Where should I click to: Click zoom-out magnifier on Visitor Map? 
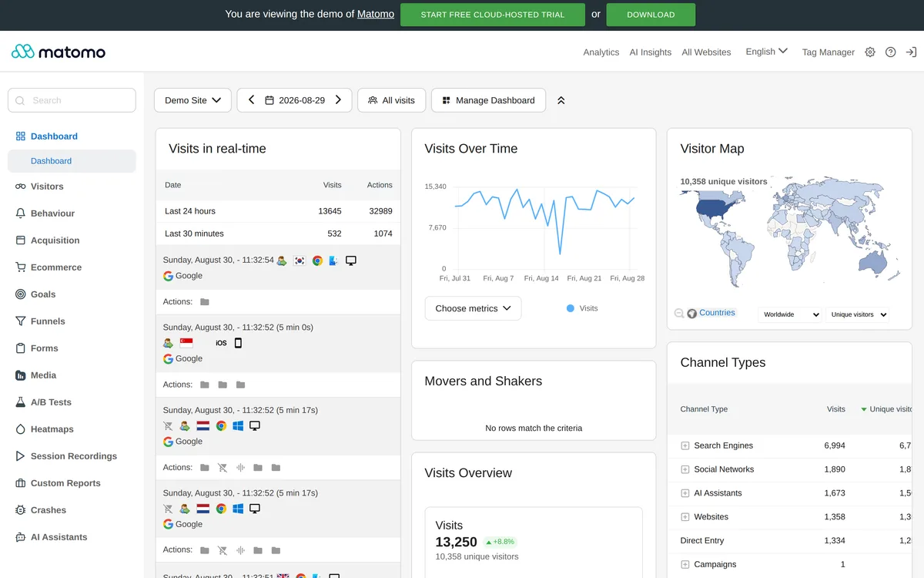(x=679, y=313)
